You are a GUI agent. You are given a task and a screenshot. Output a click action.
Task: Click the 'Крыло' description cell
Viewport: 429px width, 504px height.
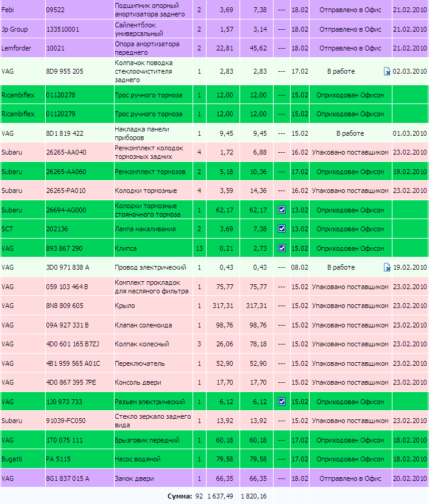click(x=154, y=306)
